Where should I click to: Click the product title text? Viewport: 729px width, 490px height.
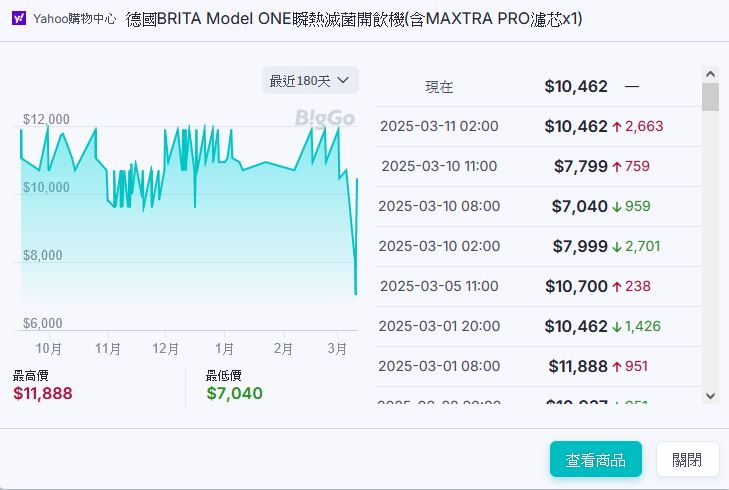click(354, 19)
